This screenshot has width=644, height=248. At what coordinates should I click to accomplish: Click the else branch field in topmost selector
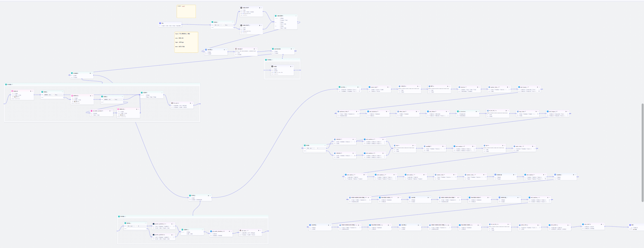[x=223, y=27]
